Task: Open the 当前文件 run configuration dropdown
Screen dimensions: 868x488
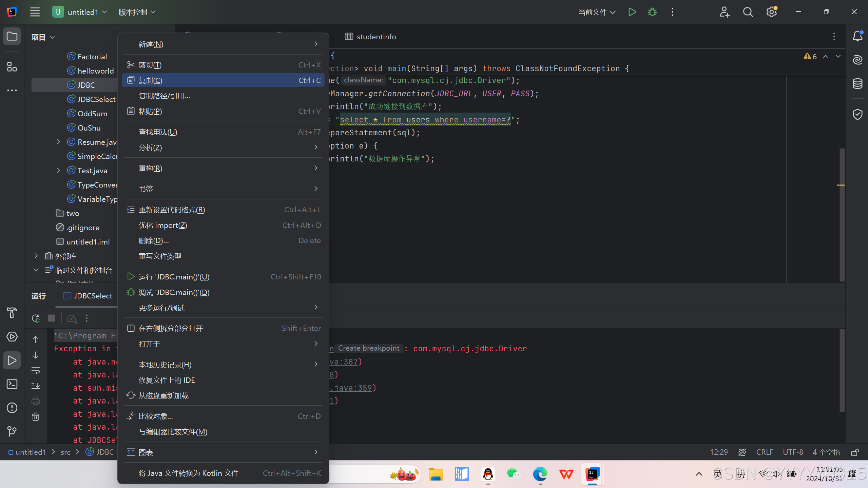Action: 596,12
